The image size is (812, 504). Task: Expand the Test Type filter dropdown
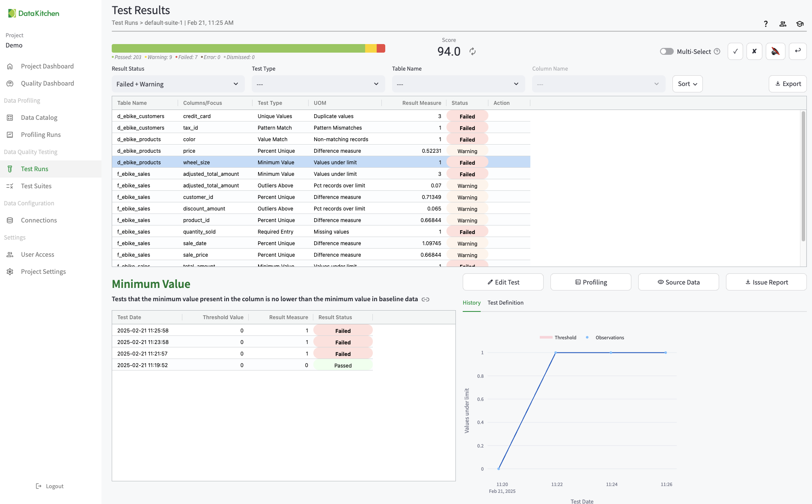pos(318,84)
